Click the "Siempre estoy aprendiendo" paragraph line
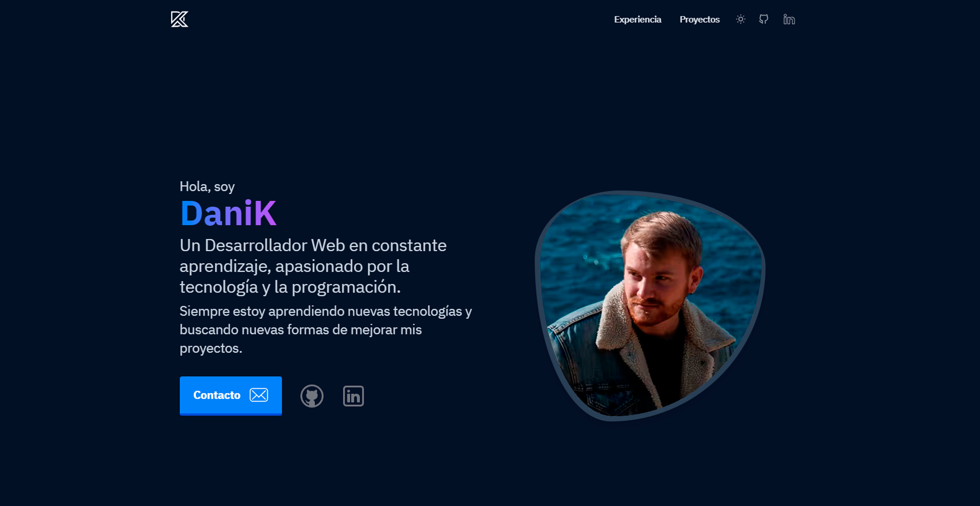 (x=325, y=311)
